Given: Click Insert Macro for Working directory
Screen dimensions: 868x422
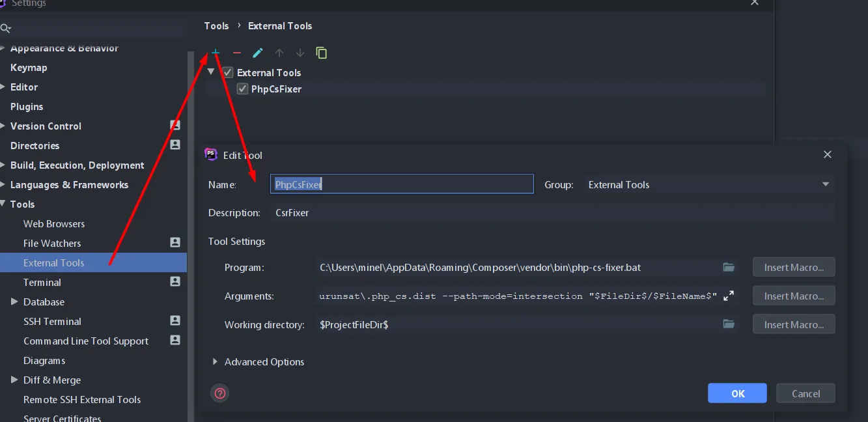Looking at the screenshot, I should (x=794, y=324).
